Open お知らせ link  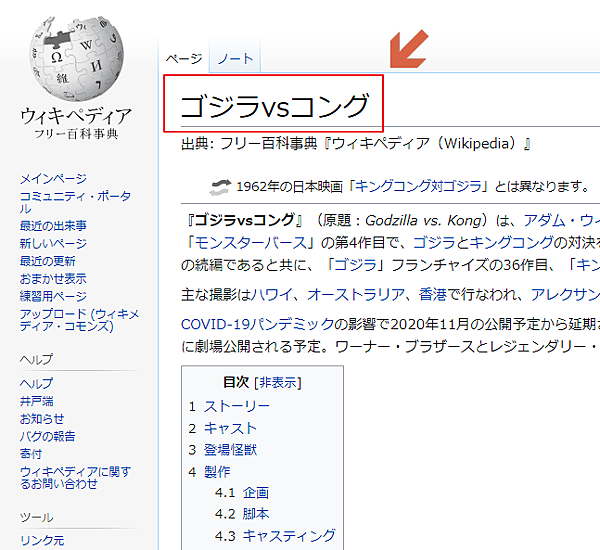[x=42, y=419]
